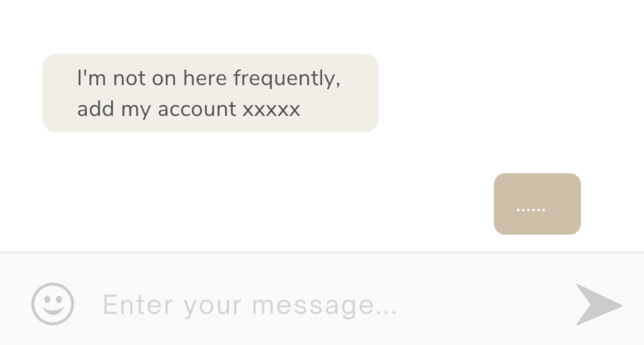Send the message with the arrow icon
The width and height of the screenshot is (644, 345).
click(x=599, y=304)
